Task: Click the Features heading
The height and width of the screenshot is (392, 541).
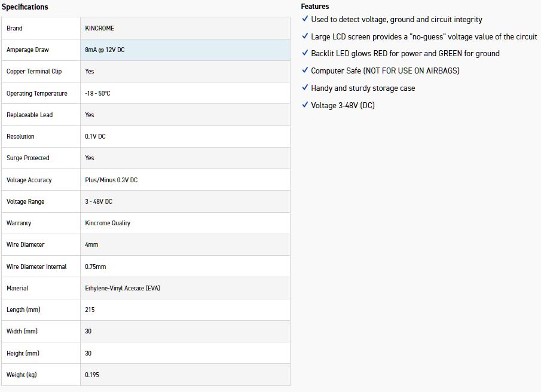Action: (x=315, y=7)
